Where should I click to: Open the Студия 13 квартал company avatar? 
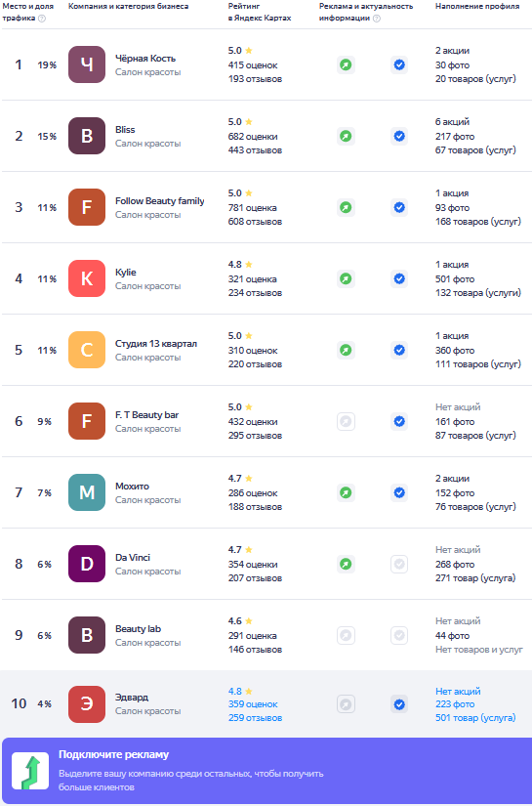tap(87, 350)
